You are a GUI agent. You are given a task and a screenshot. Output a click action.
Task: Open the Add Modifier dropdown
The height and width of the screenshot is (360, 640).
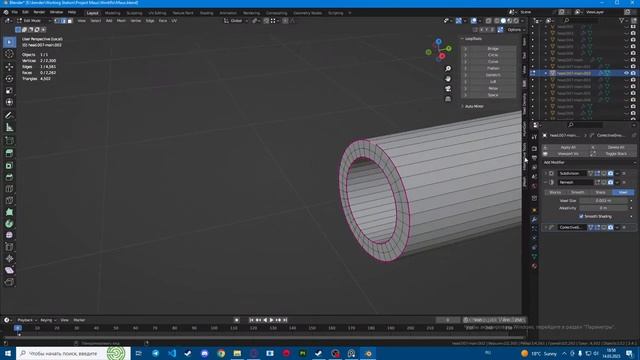tap(589, 162)
